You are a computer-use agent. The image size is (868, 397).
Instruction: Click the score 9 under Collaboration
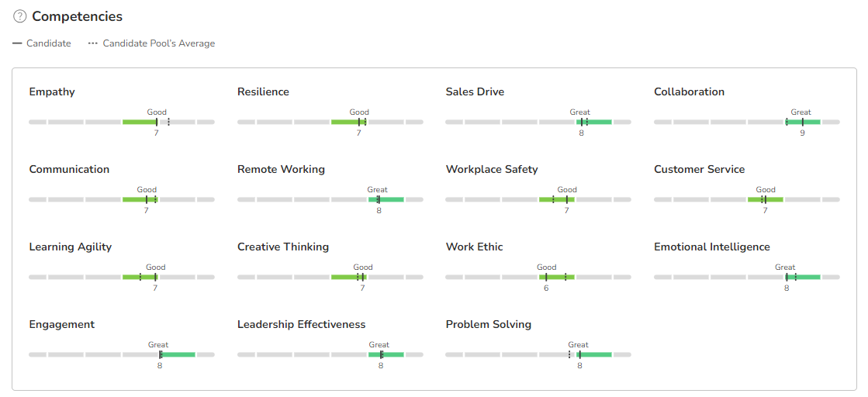802,133
